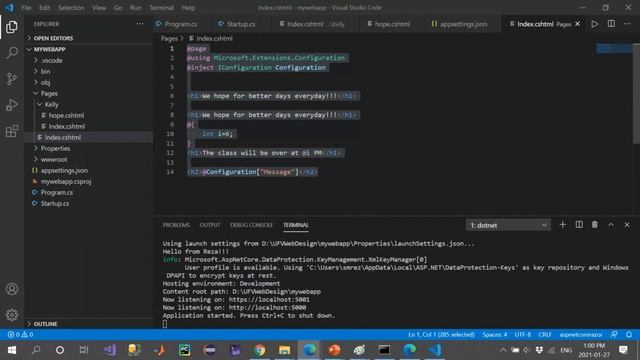Open the feedback icon in status bar
The height and width of the screenshot is (360, 640).
tap(614, 334)
